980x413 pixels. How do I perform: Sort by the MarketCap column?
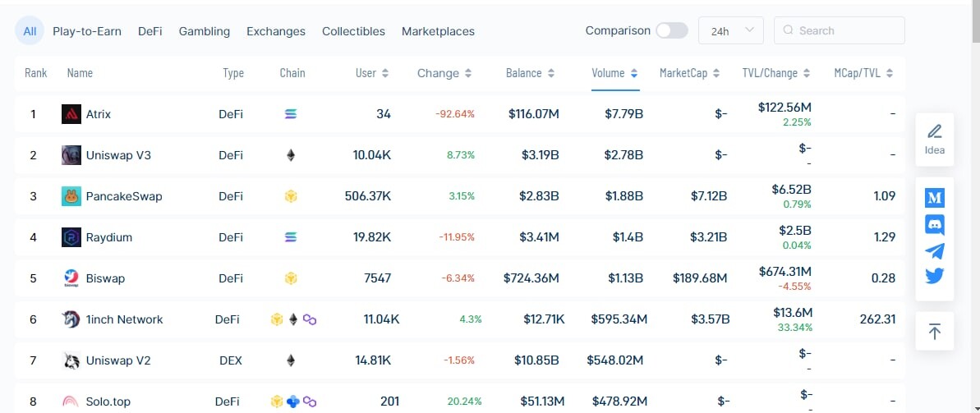point(689,73)
